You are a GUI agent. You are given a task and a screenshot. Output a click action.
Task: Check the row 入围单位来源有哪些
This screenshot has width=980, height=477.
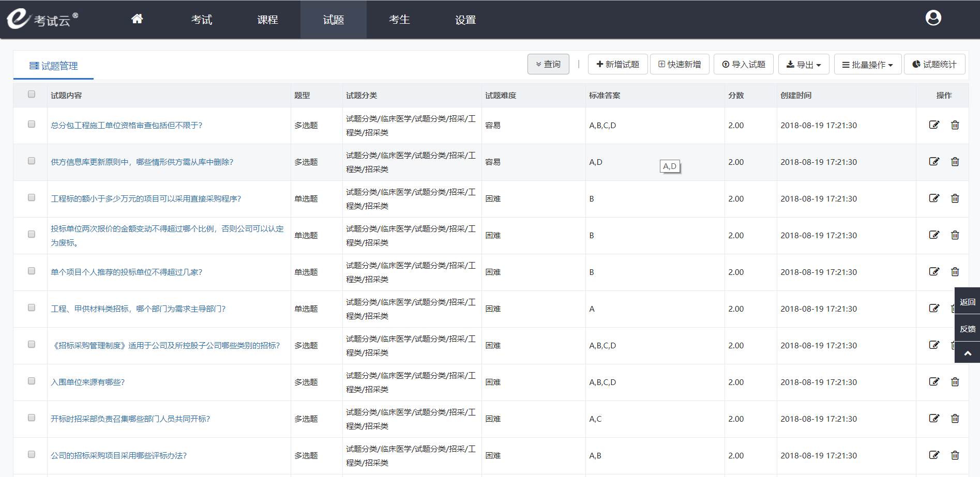click(x=32, y=381)
